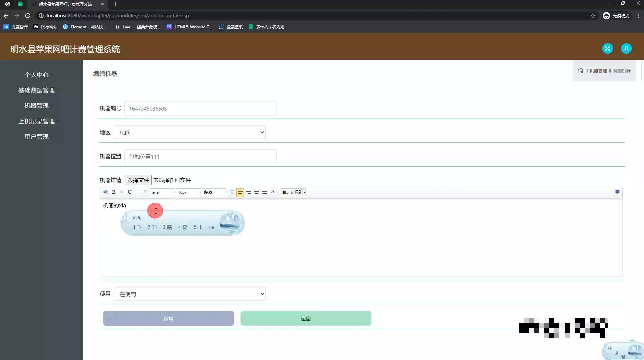Click the green 返回 button
The height and width of the screenshot is (360, 644).
(306, 318)
